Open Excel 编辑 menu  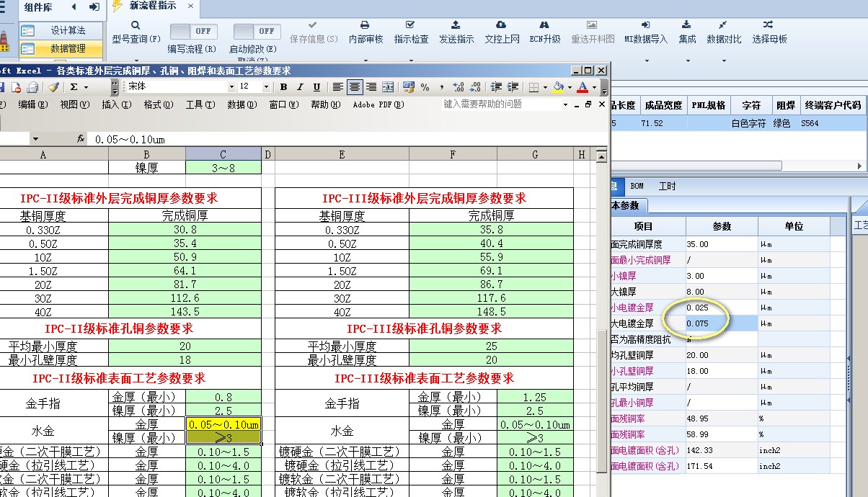tap(32, 105)
